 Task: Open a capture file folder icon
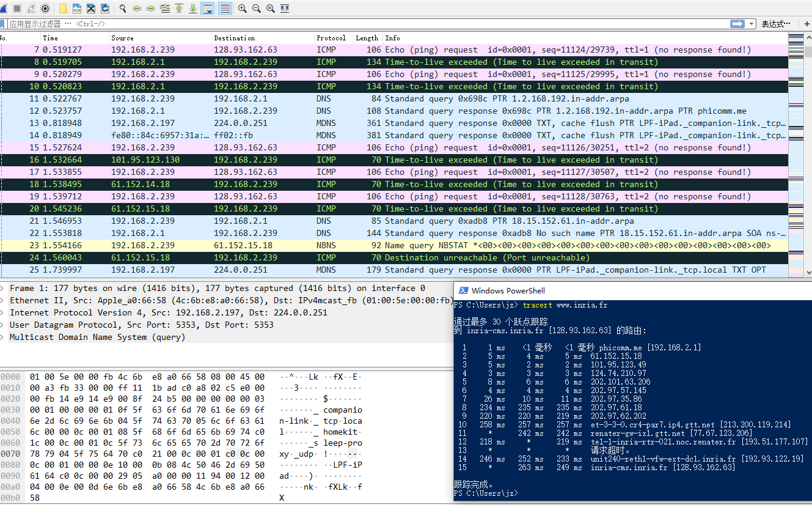pyautogui.click(x=64, y=9)
